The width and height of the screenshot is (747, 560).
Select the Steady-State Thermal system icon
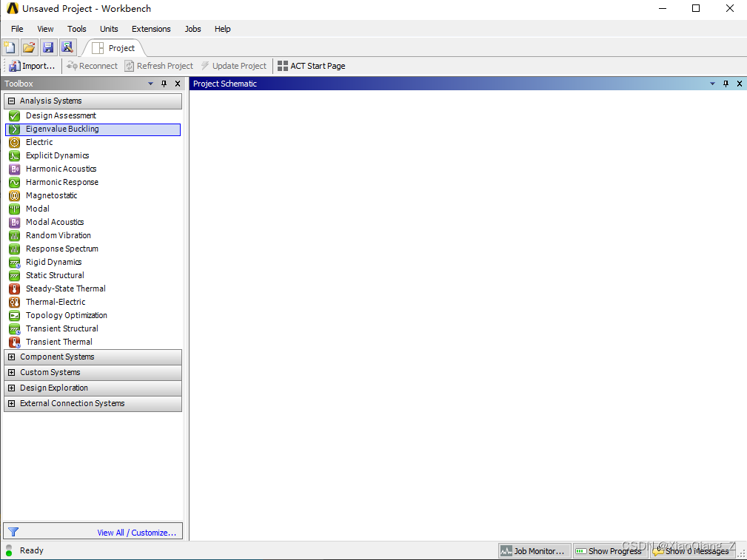click(x=14, y=289)
